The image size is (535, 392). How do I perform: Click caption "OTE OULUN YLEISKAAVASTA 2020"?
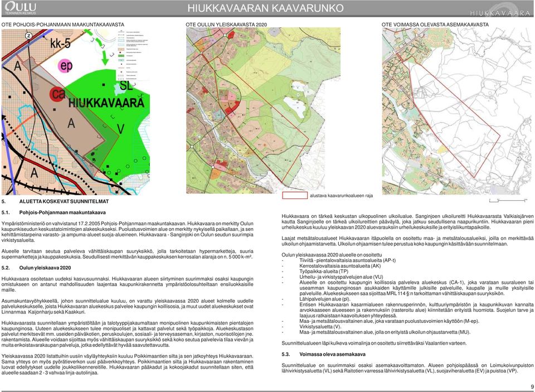(226, 25)
